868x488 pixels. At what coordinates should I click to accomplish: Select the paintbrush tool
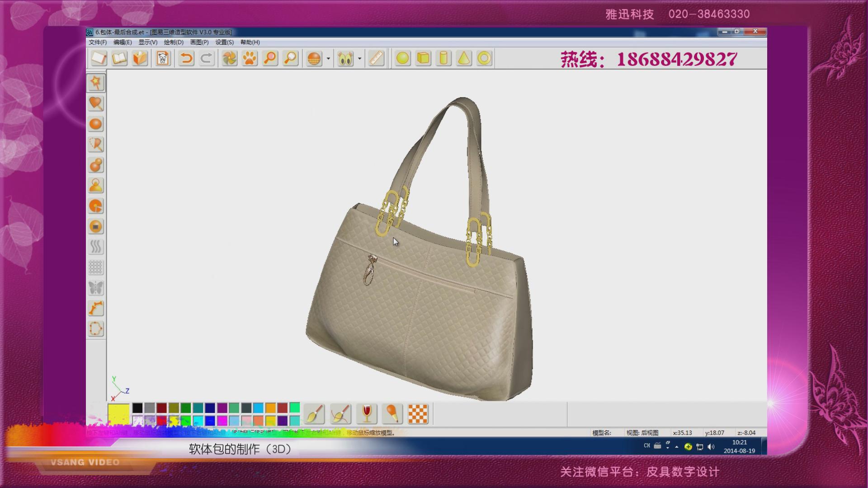(x=314, y=413)
